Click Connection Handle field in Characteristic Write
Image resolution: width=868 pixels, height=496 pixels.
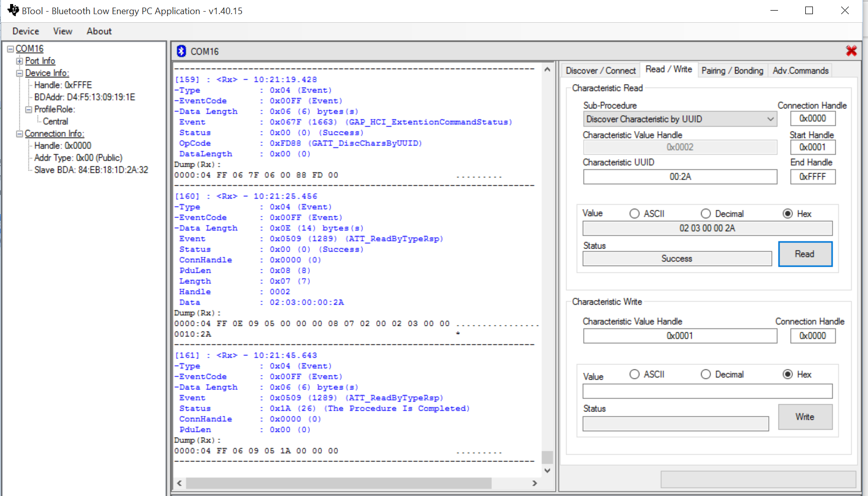813,336
